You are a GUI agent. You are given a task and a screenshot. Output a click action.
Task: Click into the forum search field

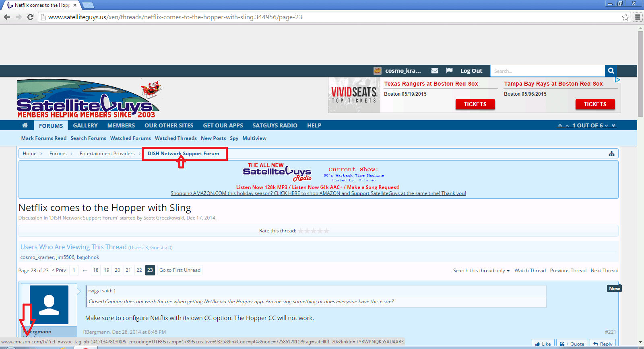(x=547, y=71)
